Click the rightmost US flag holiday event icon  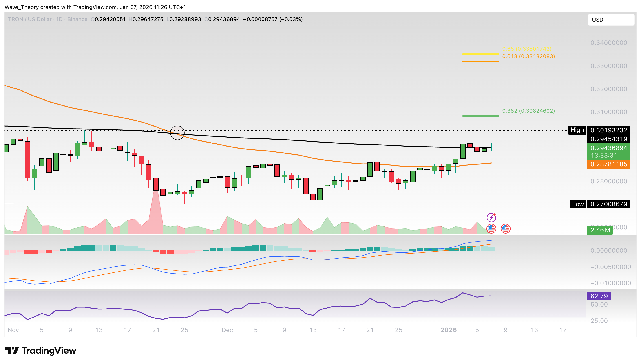(x=506, y=229)
